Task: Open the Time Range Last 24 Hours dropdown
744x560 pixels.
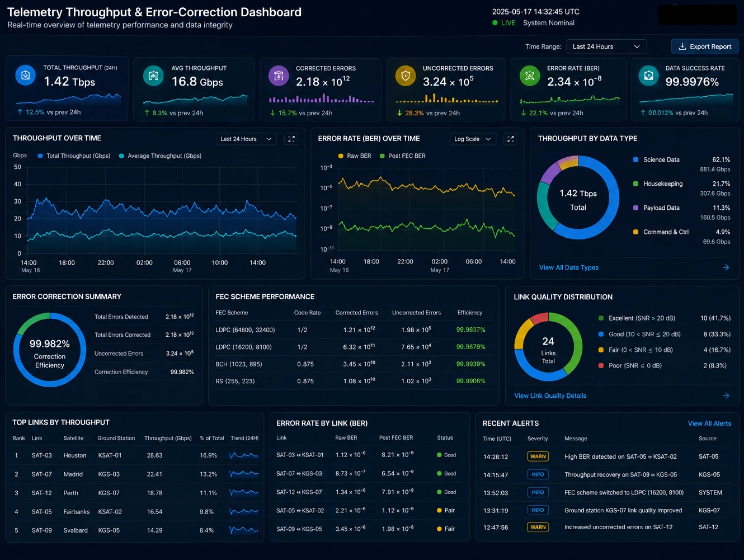Action: [606, 46]
